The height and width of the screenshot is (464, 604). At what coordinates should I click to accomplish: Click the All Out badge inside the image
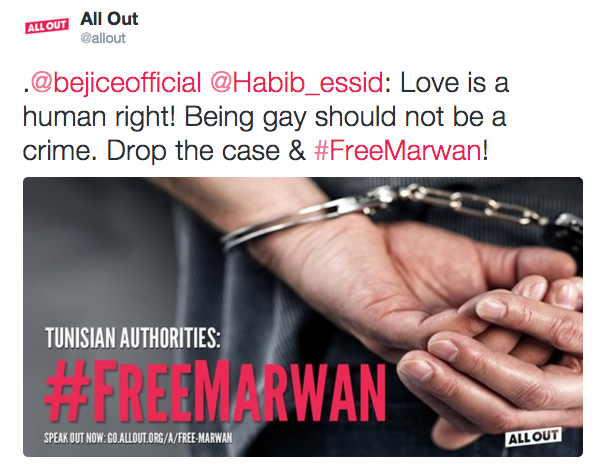click(533, 437)
